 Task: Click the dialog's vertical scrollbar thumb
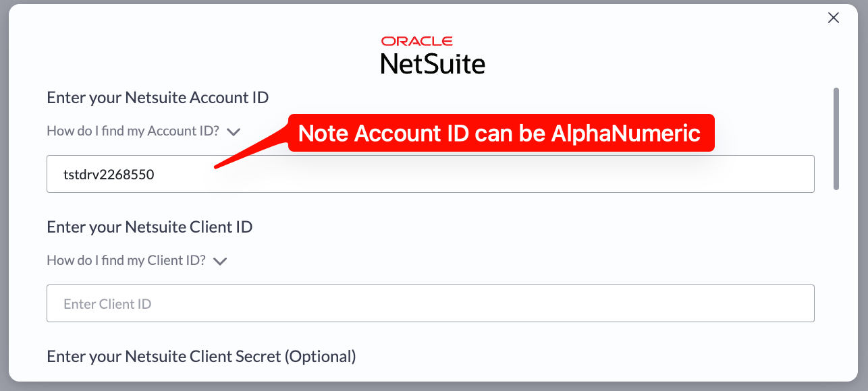pos(836,139)
